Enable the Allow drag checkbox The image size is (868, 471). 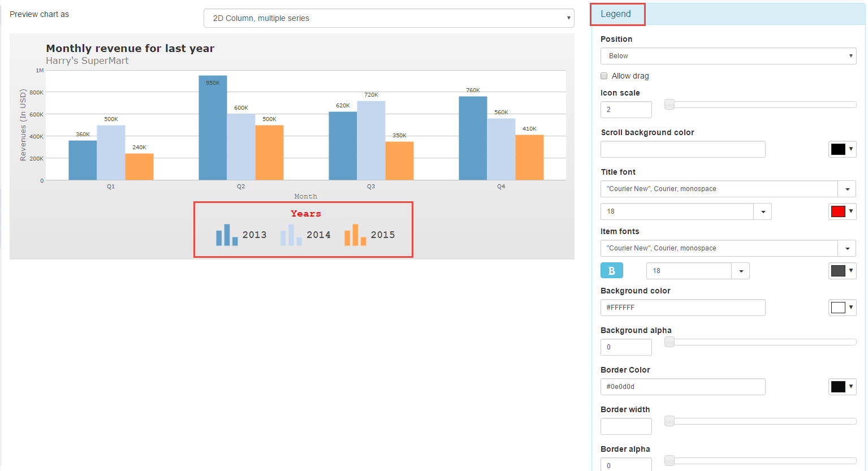tap(604, 76)
